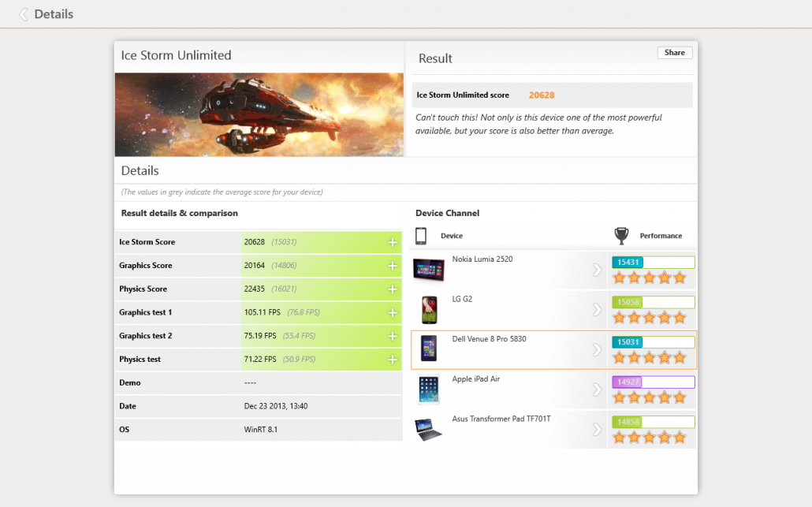Open Nokia Lumia 2520 chevron arrow
This screenshot has height=507, width=812.
pyautogui.click(x=597, y=270)
